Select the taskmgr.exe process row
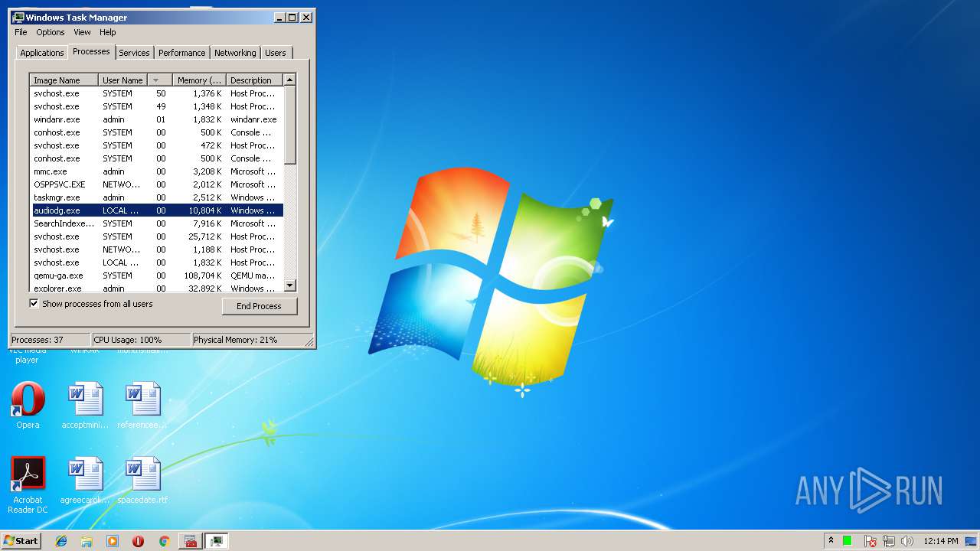 (157, 197)
